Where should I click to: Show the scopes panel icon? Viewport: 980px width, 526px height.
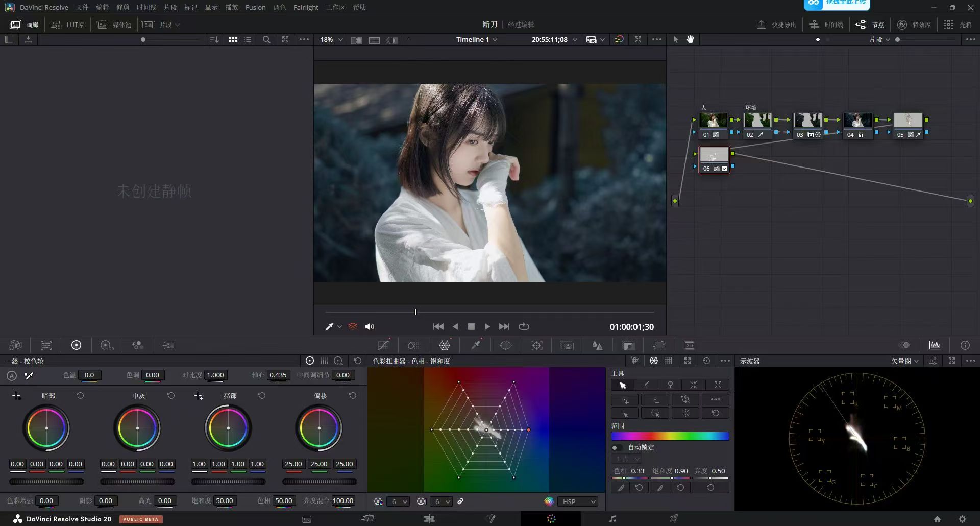pyautogui.click(x=935, y=346)
